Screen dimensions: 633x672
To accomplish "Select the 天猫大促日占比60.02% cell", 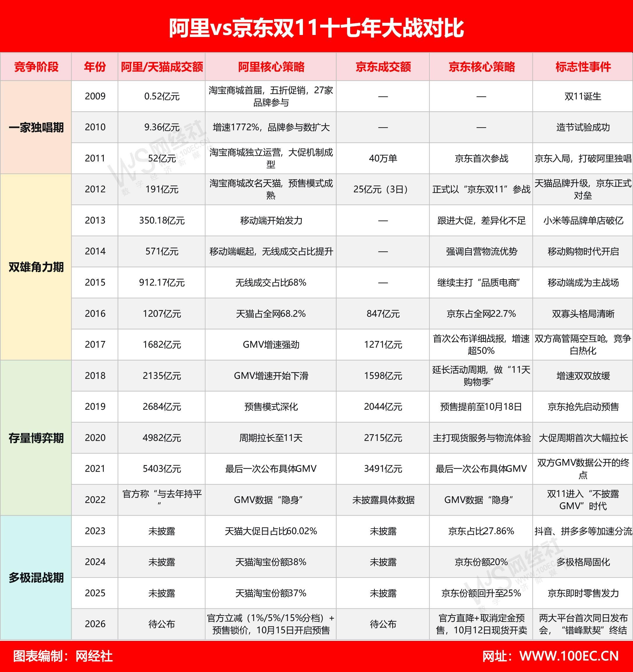I will coord(271,531).
